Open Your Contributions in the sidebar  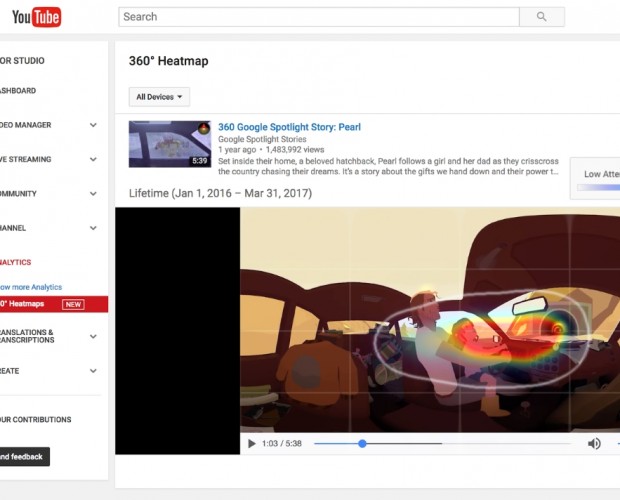click(36, 419)
